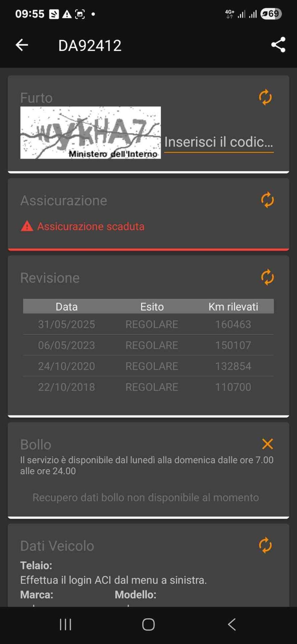The width and height of the screenshot is (297, 644).
Task: Tap the Data column header
Action: 67,306
